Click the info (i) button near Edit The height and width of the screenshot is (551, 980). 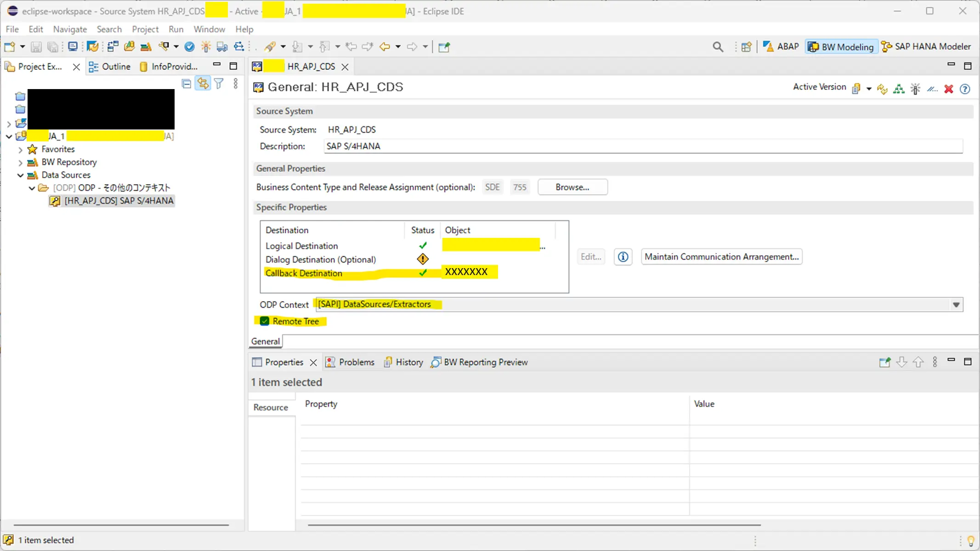point(623,257)
